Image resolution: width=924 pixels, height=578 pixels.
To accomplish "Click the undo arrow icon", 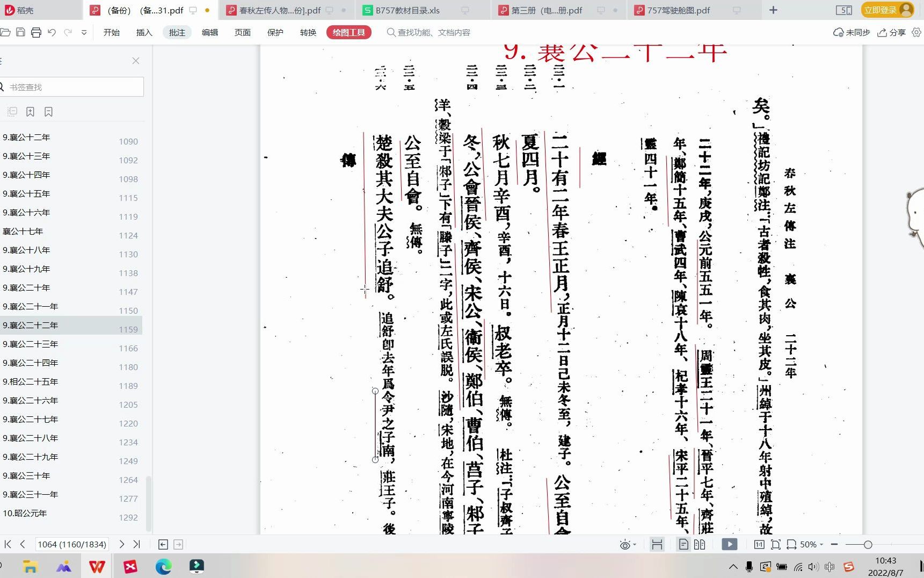I will coord(52,32).
